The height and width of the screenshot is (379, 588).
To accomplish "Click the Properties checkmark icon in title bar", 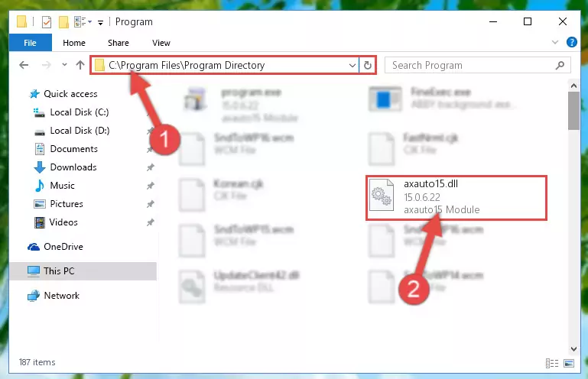I will coord(46,22).
